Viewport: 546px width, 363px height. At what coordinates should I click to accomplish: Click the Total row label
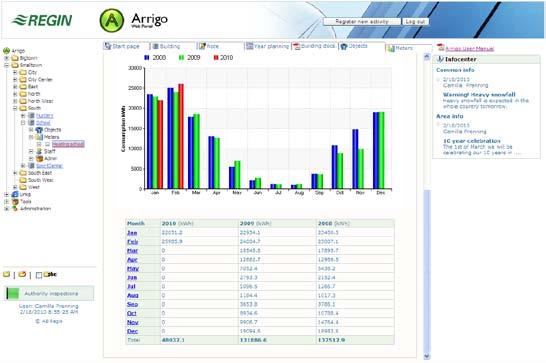(x=134, y=340)
